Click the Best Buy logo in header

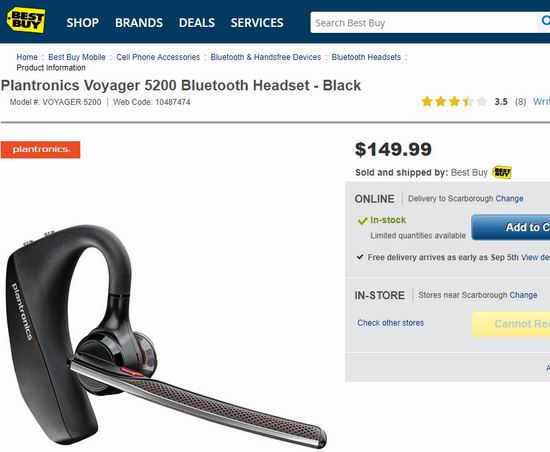pos(26,20)
